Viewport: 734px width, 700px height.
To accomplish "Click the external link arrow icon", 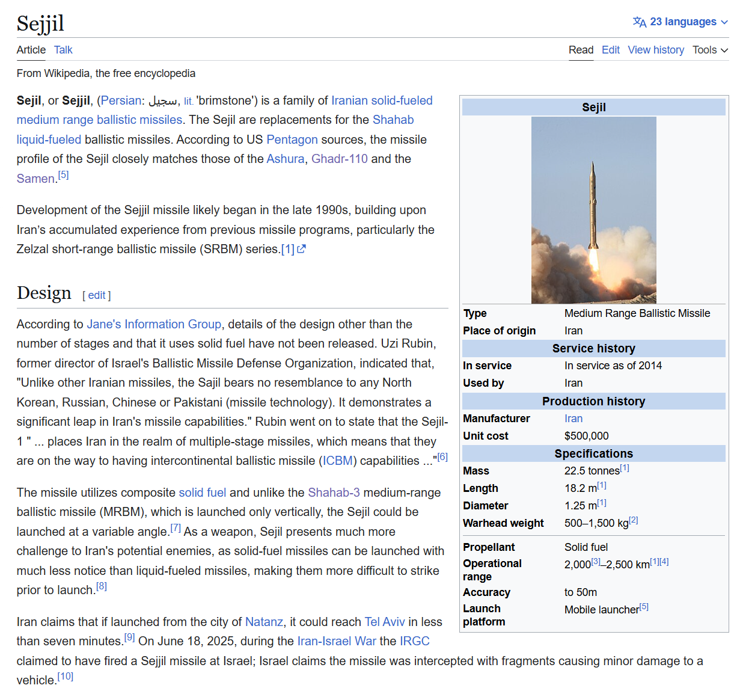I will tap(301, 249).
